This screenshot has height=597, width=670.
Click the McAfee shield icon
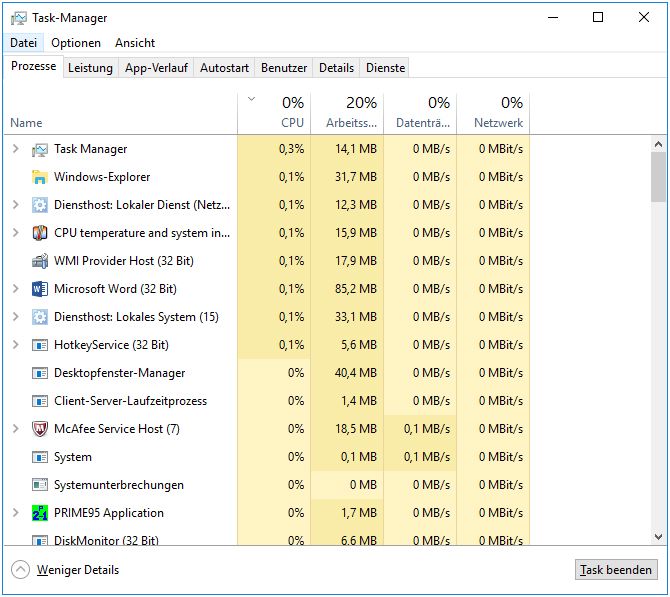[40, 429]
